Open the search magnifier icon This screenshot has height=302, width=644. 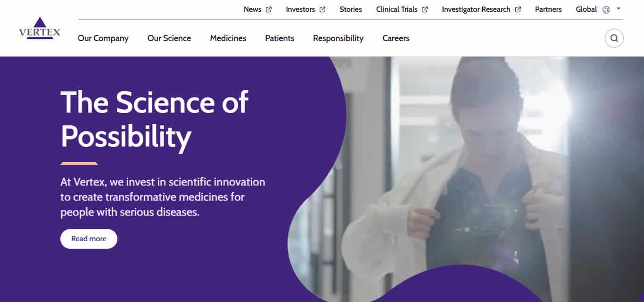point(614,38)
